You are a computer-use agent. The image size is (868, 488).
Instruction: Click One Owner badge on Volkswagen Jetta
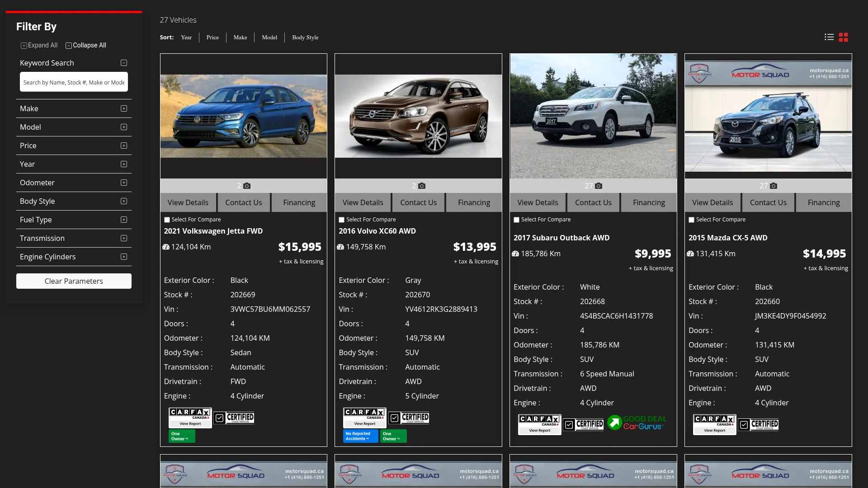coord(182,436)
